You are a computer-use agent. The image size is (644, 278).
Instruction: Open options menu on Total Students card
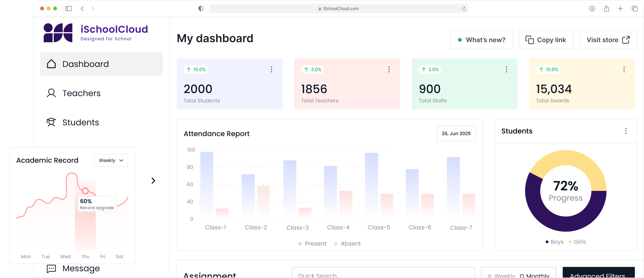(x=271, y=69)
